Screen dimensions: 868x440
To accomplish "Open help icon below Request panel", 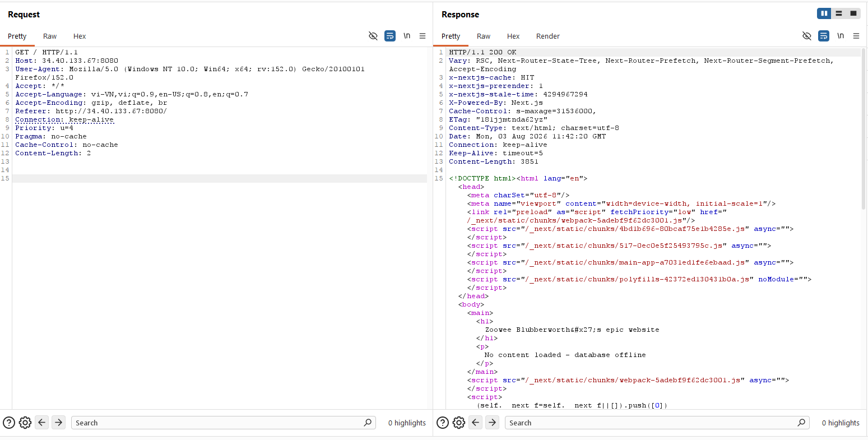I will pyautogui.click(x=9, y=423).
